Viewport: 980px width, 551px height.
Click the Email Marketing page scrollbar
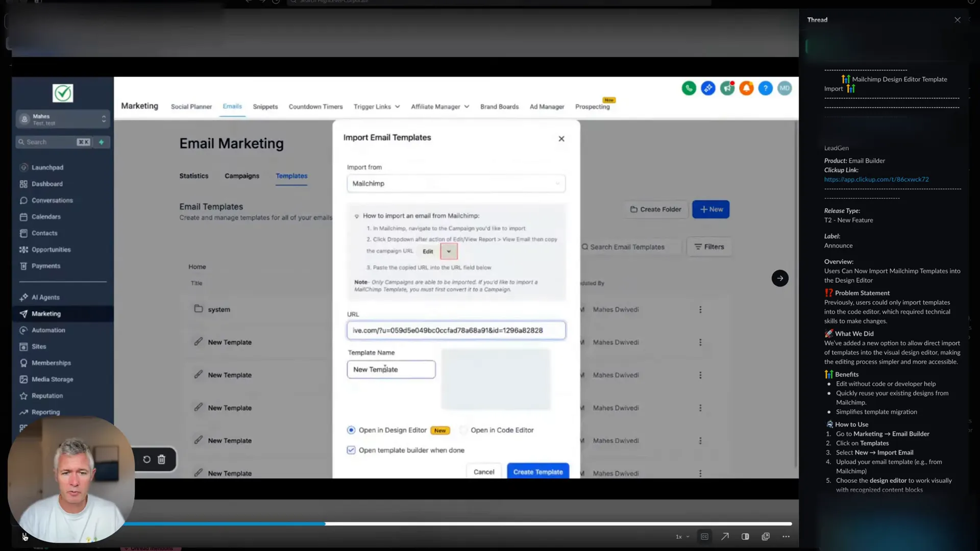tap(796, 293)
